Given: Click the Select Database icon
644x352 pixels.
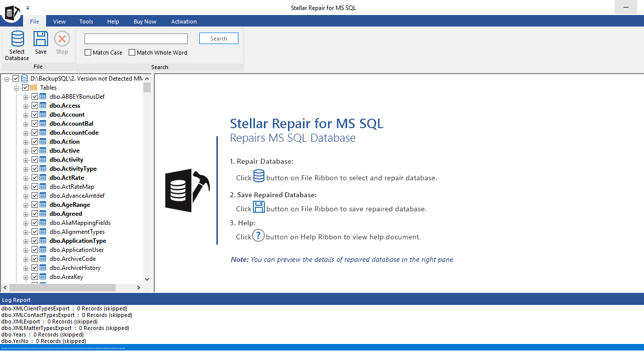Looking at the screenshot, I should point(18,39).
